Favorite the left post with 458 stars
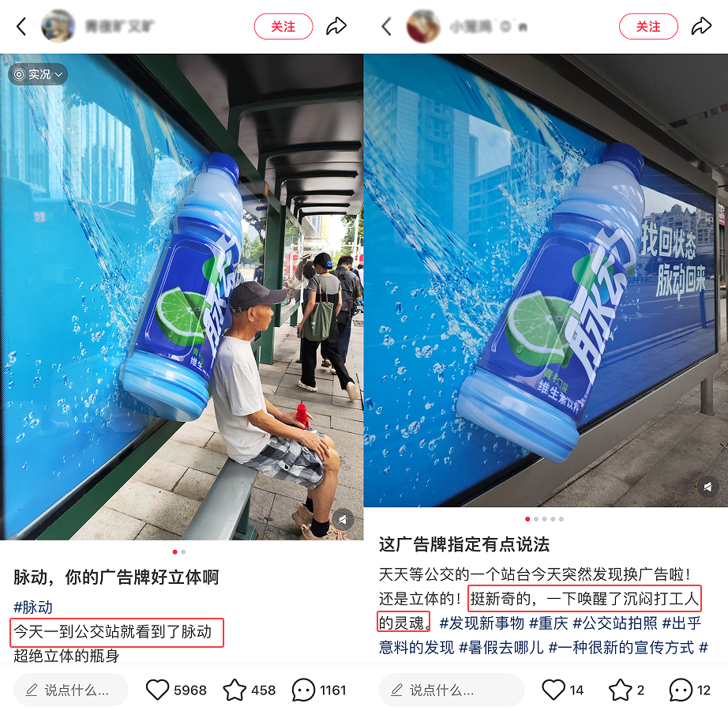 pos(235,690)
